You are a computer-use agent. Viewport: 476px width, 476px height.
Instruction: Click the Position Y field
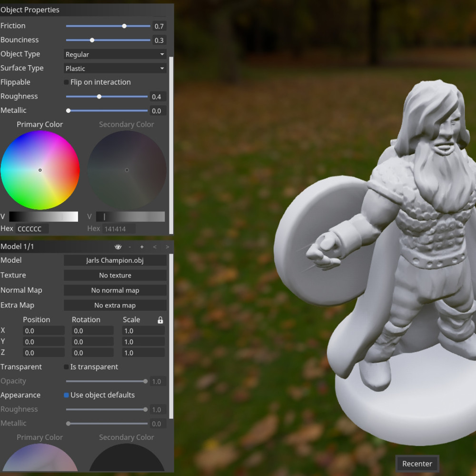[x=44, y=342]
